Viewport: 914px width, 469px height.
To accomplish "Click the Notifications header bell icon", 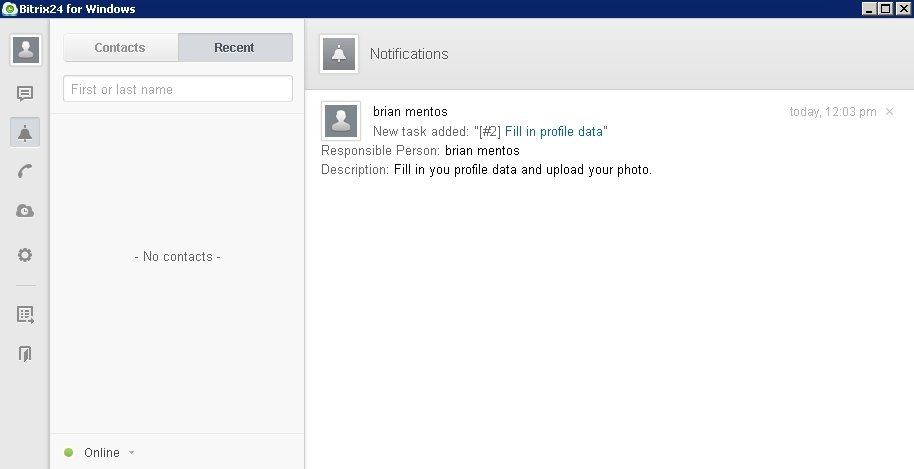I will [x=339, y=54].
